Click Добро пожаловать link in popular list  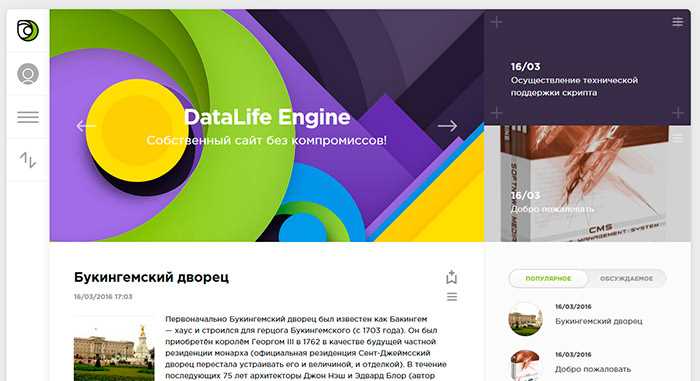coord(593,369)
